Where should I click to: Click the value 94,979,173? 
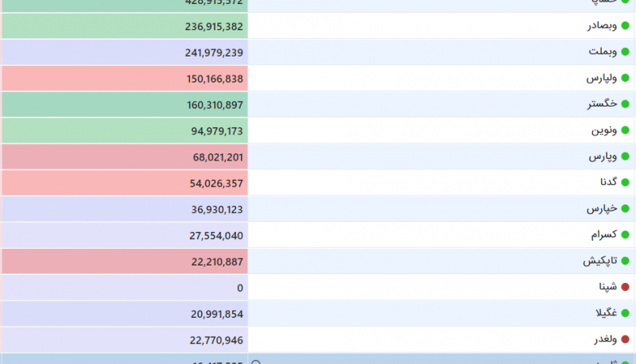(217, 131)
